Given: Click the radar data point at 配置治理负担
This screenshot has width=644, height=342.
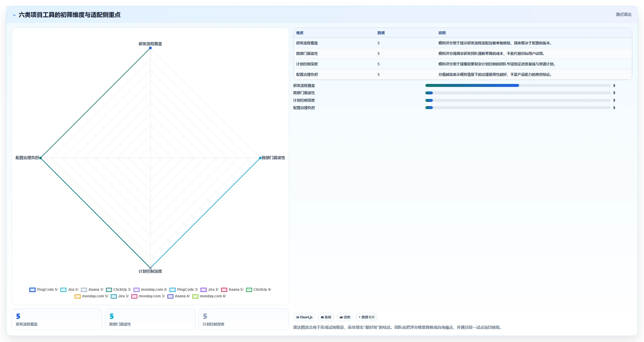Looking at the screenshot, I should point(40,158).
